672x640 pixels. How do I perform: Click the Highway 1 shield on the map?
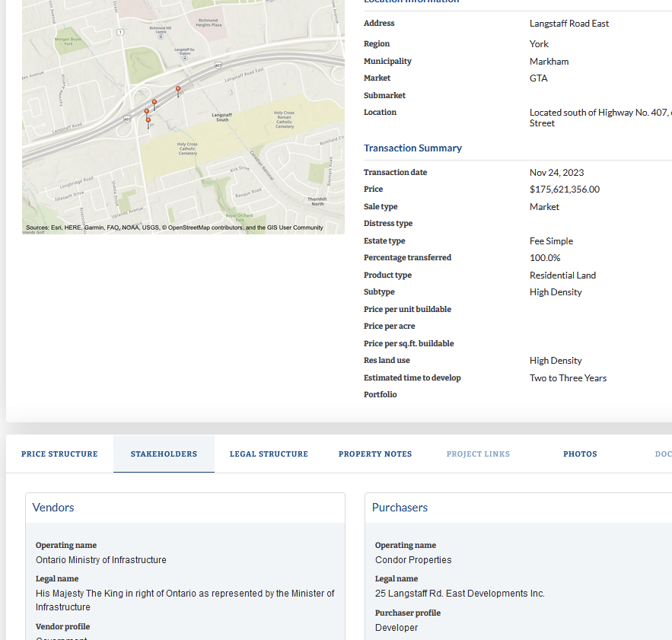(120, 31)
